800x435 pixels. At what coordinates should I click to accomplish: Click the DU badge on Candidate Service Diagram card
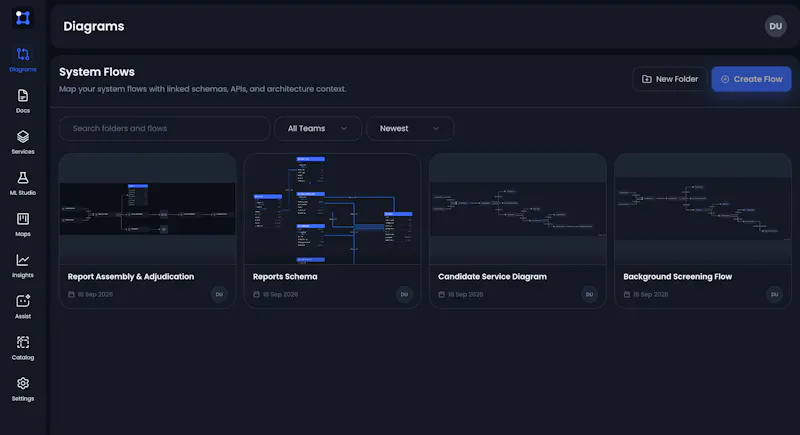pos(589,294)
